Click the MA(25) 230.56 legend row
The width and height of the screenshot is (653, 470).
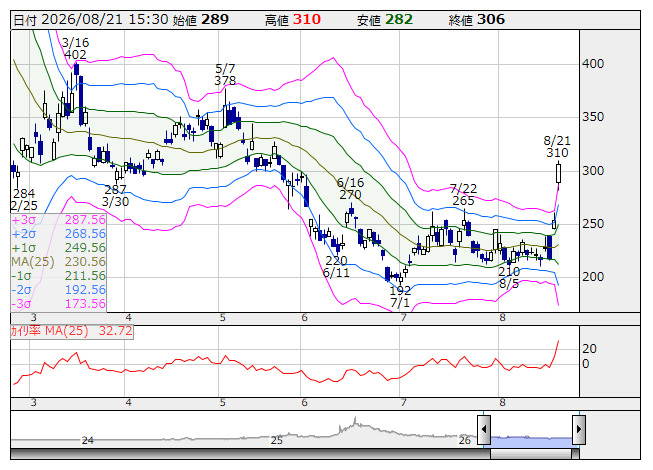tap(58, 262)
